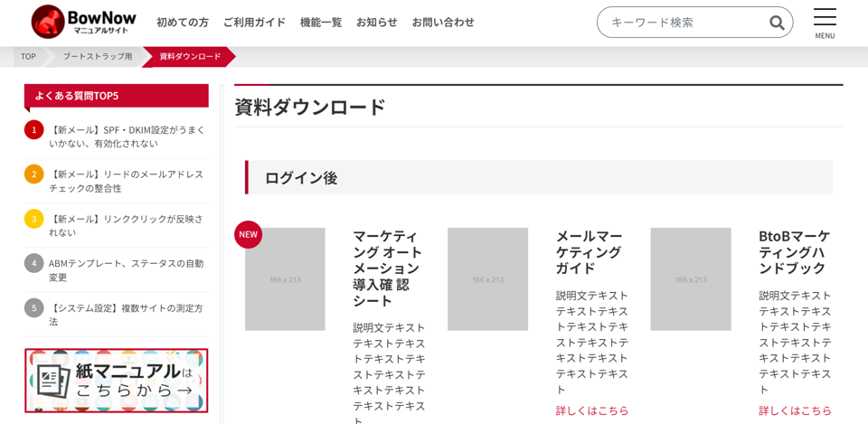Screen dimensions: 868x424
Task: Click the number 3 ranking badge
Action: coord(33,219)
